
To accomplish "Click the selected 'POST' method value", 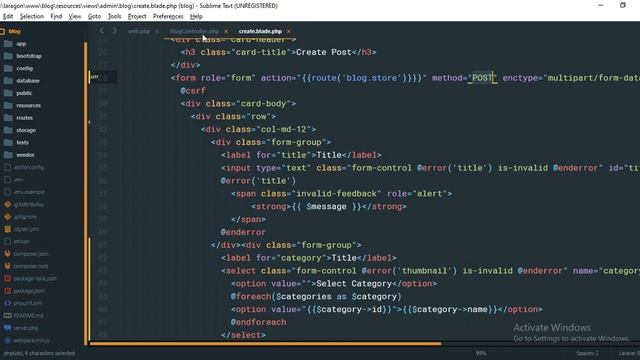I will point(482,78).
